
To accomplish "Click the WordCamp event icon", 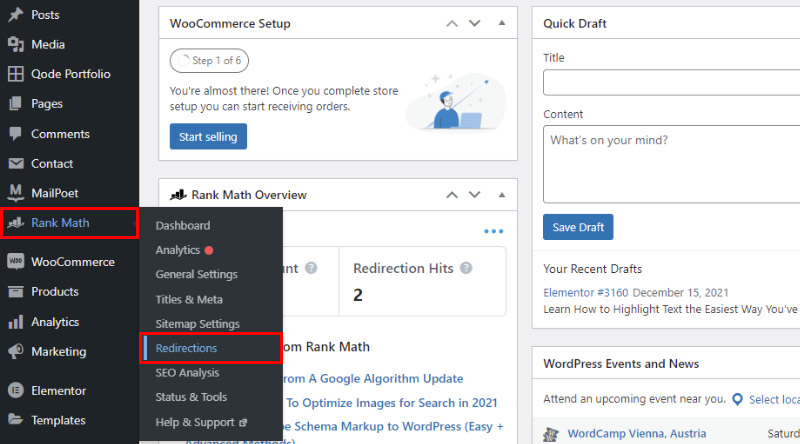I will pos(551,434).
